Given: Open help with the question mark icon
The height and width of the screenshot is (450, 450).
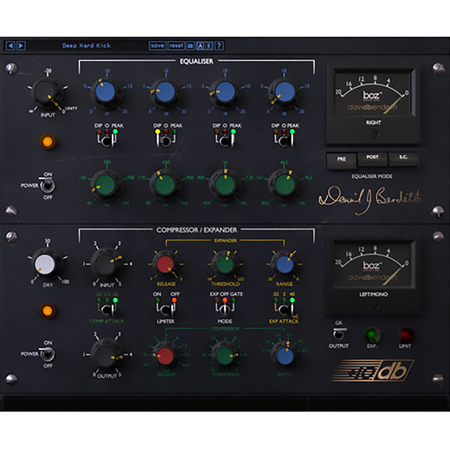Looking at the screenshot, I should tap(219, 46).
